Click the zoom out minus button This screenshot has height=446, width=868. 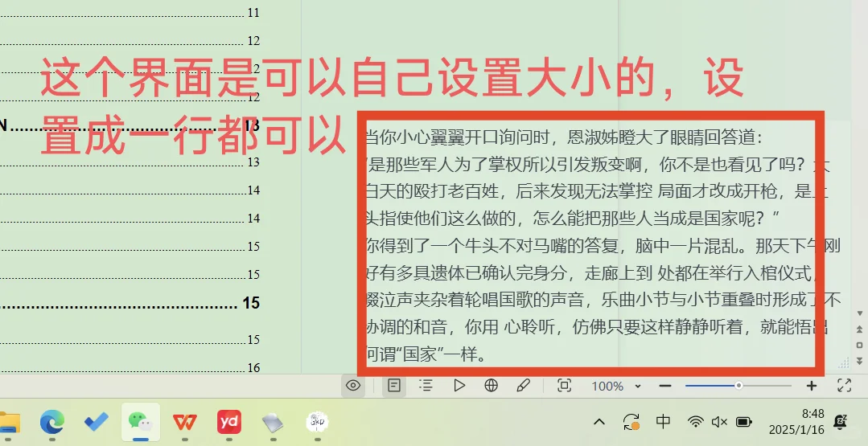[665, 386]
